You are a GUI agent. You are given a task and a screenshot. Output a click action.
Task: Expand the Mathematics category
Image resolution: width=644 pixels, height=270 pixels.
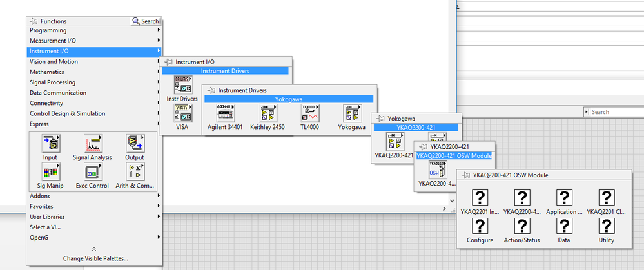tap(95, 72)
